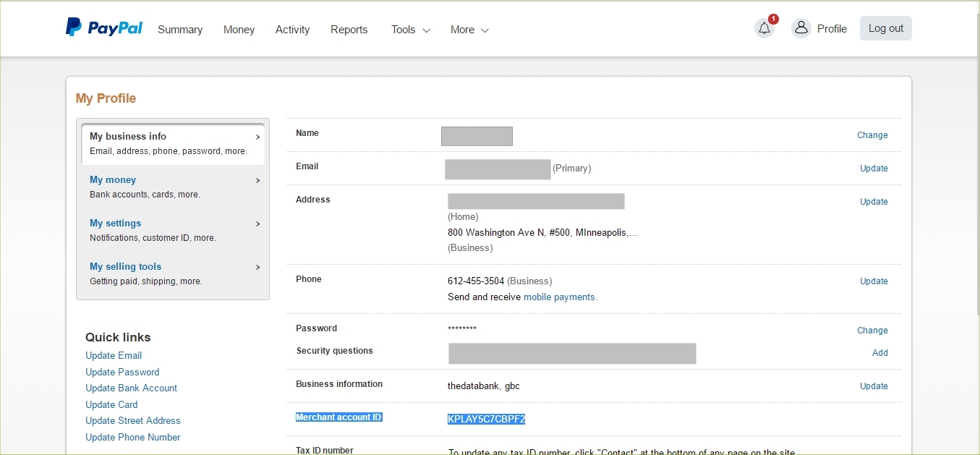The width and height of the screenshot is (980, 455).
Task: Click the chevron beside My business info
Action: click(x=257, y=137)
